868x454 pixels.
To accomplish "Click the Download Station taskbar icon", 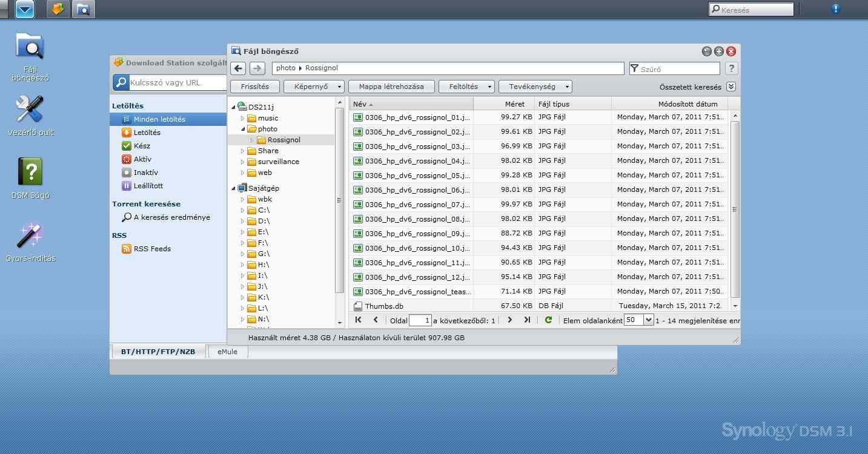I will point(58,9).
